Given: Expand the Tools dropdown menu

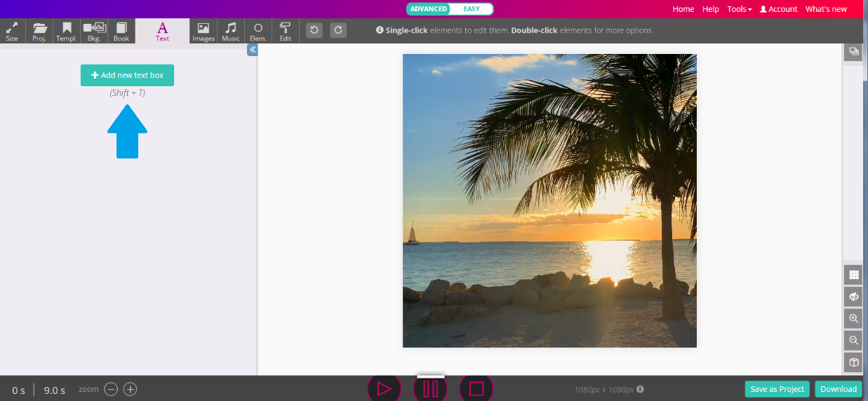Looking at the screenshot, I should tap(739, 9).
